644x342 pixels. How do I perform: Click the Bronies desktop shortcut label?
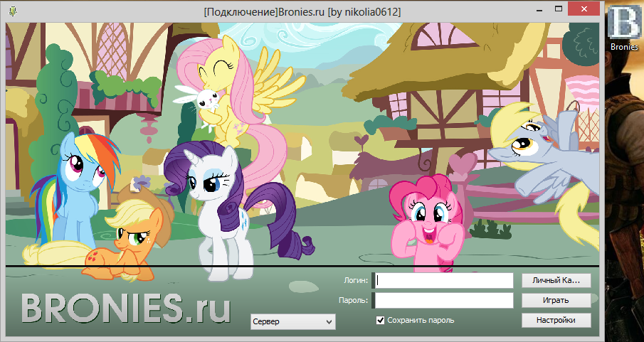(x=624, y=47)
